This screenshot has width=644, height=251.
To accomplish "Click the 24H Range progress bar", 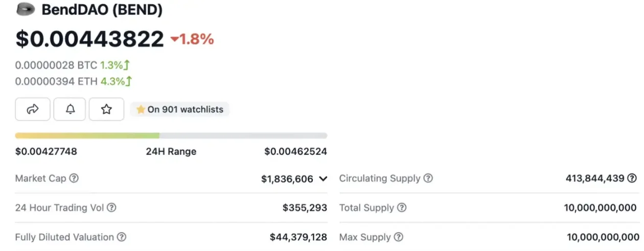I will pyautogui.click(x=171, y=135).
